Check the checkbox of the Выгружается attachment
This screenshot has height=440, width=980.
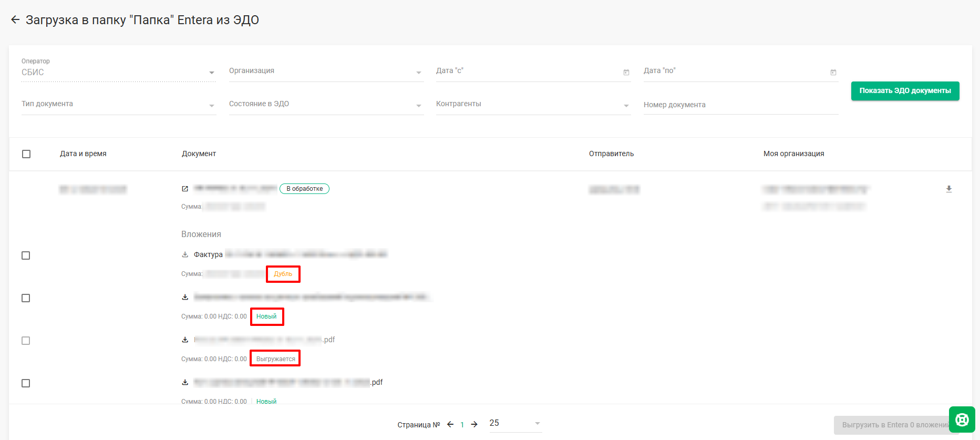26,341
